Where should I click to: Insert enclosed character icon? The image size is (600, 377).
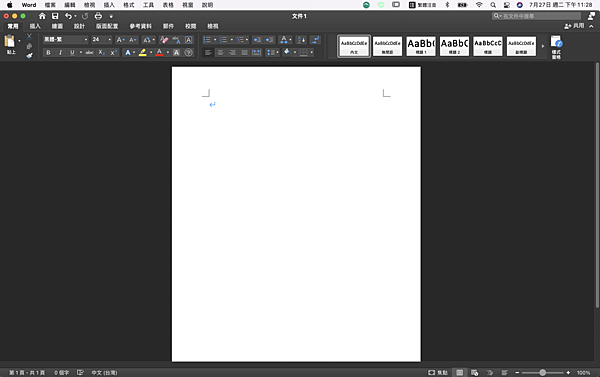pos(189,52)
